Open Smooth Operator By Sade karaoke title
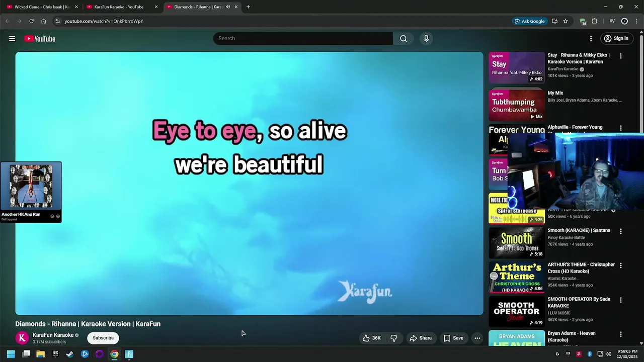Image resolution: width=644 pixels, height=362 pixels. tap(579, 302)
